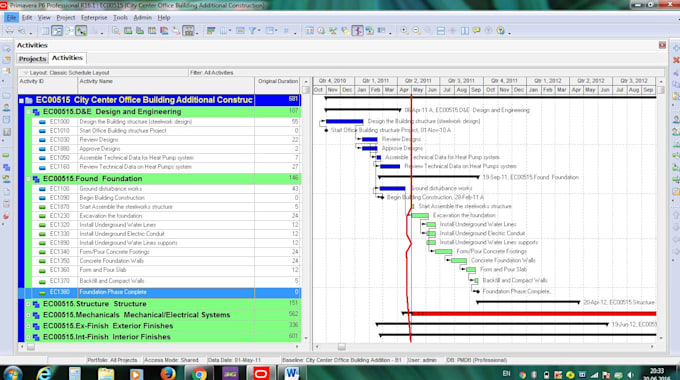The width and height of the screenshot is (680, 380).
Task: Click the blue Ground disturbance works Gantt bar
Action: tap(392, 188)
